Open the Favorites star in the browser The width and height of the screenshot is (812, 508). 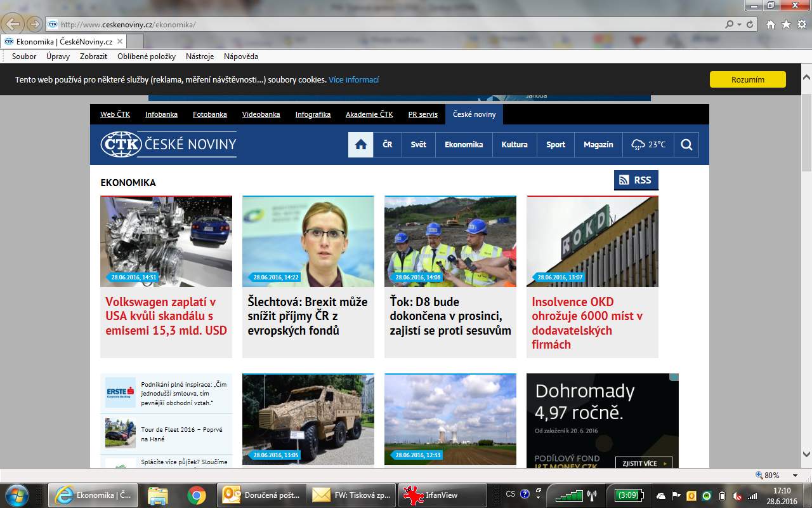pyautogui.click(x=786, y=25)
